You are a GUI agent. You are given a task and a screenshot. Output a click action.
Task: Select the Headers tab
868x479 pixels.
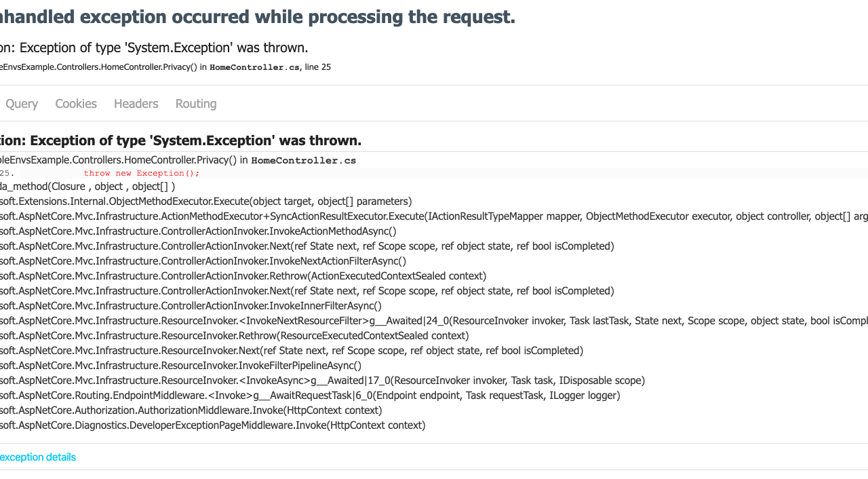(136, 104)
